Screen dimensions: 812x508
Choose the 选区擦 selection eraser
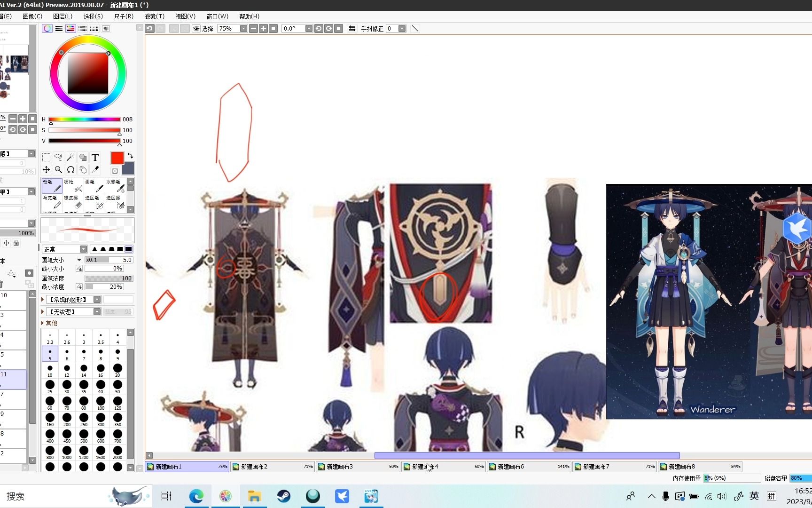(x=116, y=202)
